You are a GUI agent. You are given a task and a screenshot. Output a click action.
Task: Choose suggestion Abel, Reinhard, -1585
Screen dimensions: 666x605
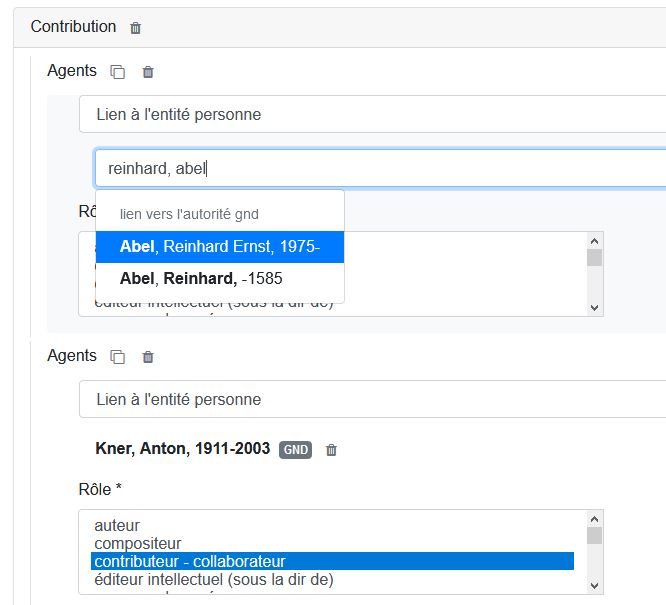pos(201,279)
